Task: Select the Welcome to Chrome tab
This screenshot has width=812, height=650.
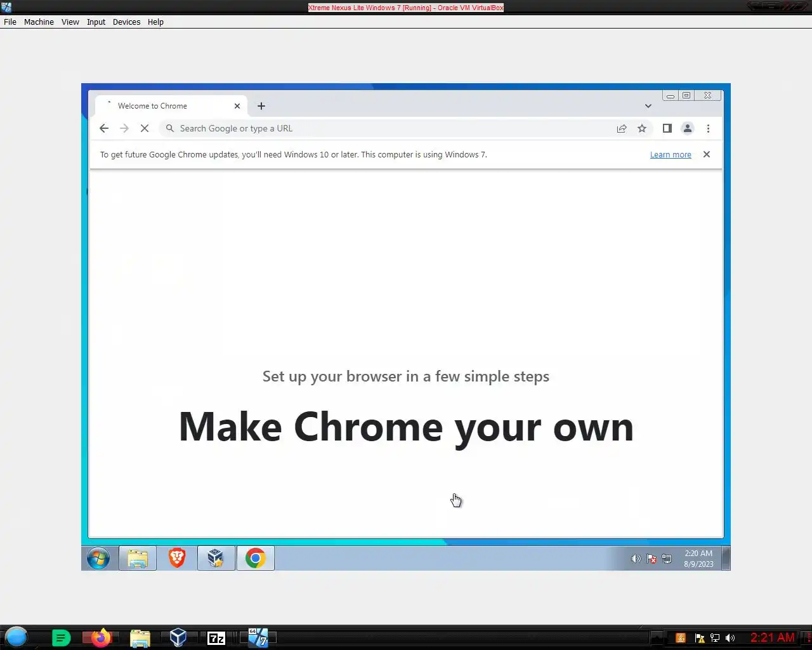Action: coord(170,106)
